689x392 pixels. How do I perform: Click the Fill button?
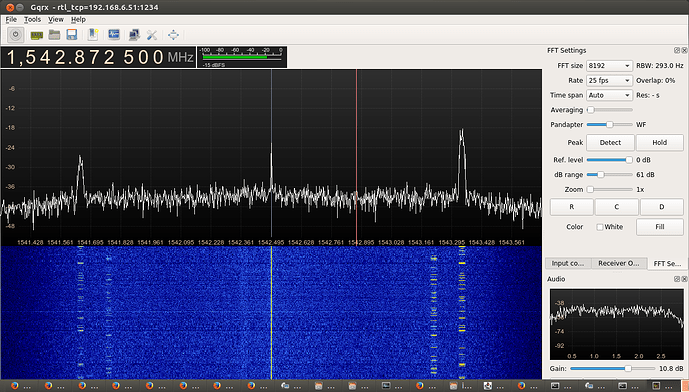pyautogui.click(x=660, y=227)
